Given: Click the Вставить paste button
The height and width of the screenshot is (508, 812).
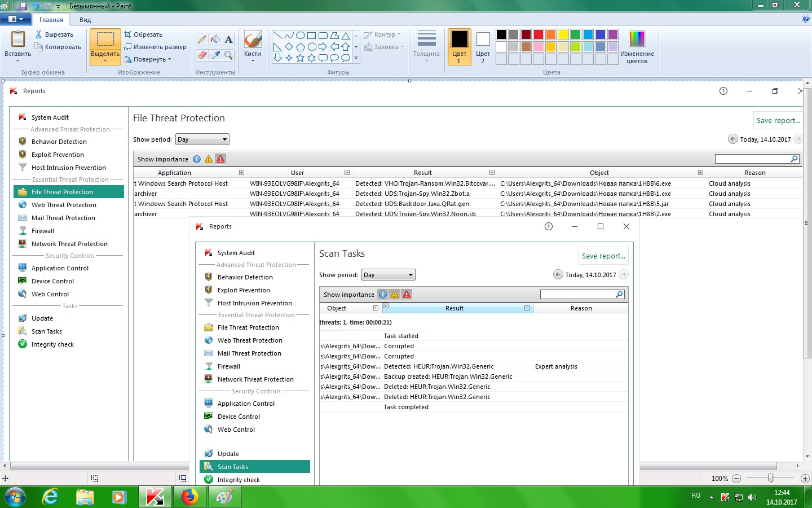Looking at the screenshot, I should pyautogui.click(x=18, y=45).
